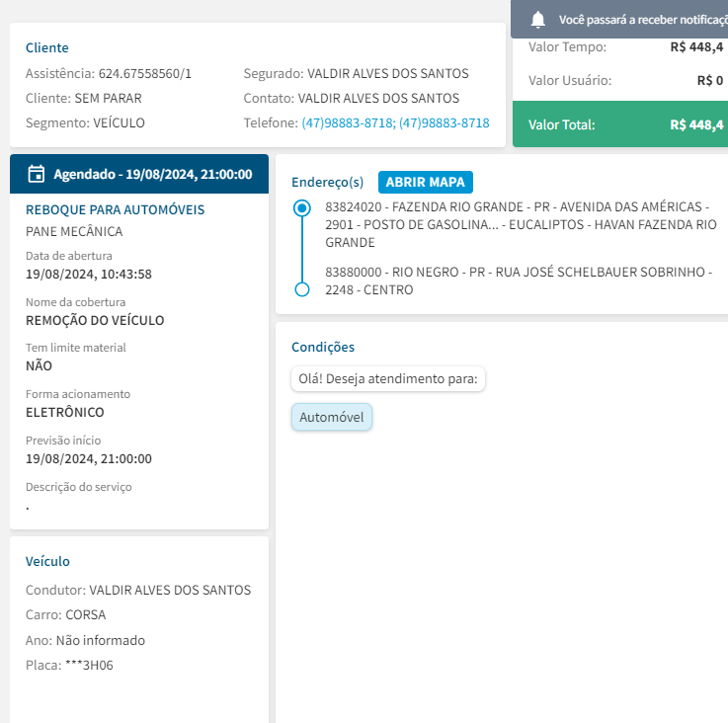The height and width of the screenshot is (723, 728).
Task: Click the Carro value CORSA
Action: pos(85,614)
